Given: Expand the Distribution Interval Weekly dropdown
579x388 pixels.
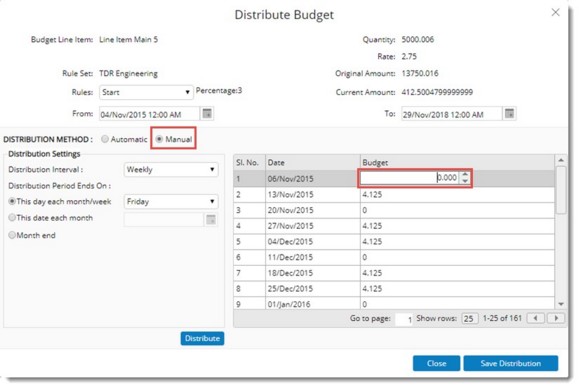Looking at the screenshot, I should [171, 170].
